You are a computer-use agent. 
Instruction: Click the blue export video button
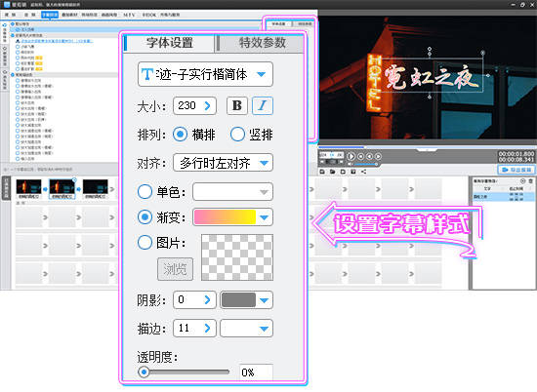point(516,170)
